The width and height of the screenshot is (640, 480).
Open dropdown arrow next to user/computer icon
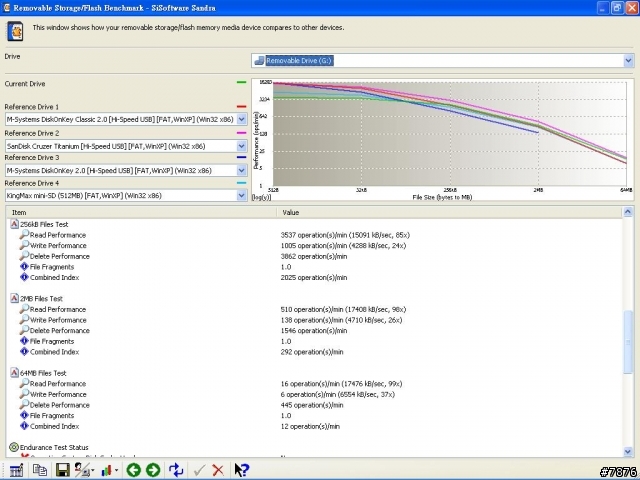[x=93, y=471]
